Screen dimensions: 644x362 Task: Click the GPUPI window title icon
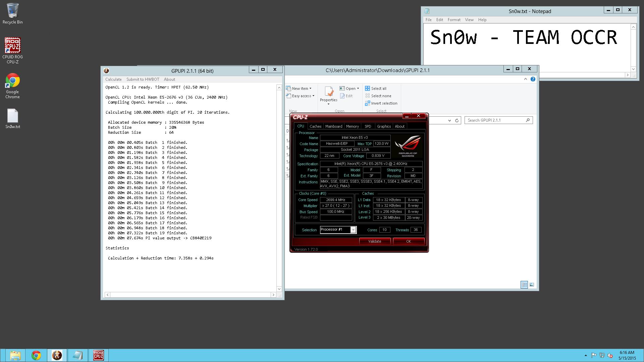pyautogui.click(x=106, y=70)
